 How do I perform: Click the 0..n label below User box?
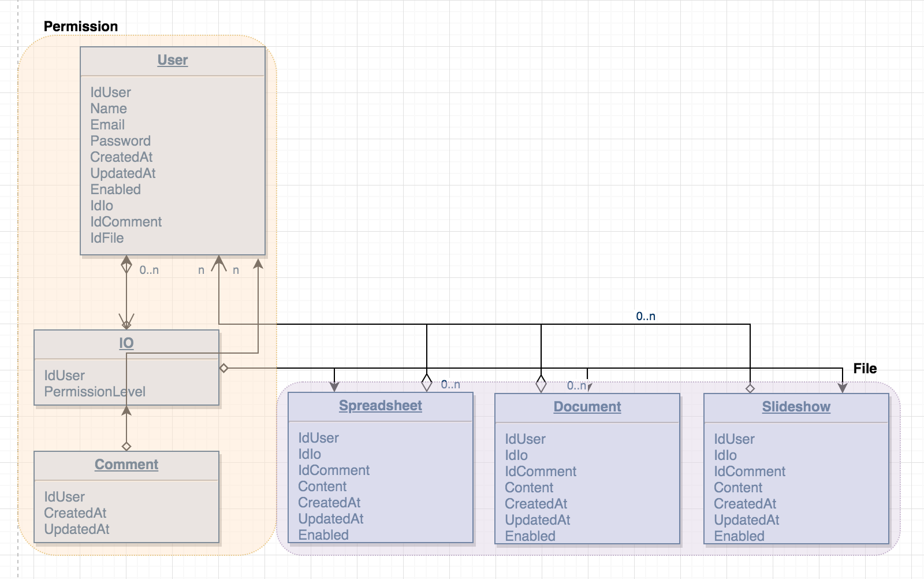click(149, 270)
